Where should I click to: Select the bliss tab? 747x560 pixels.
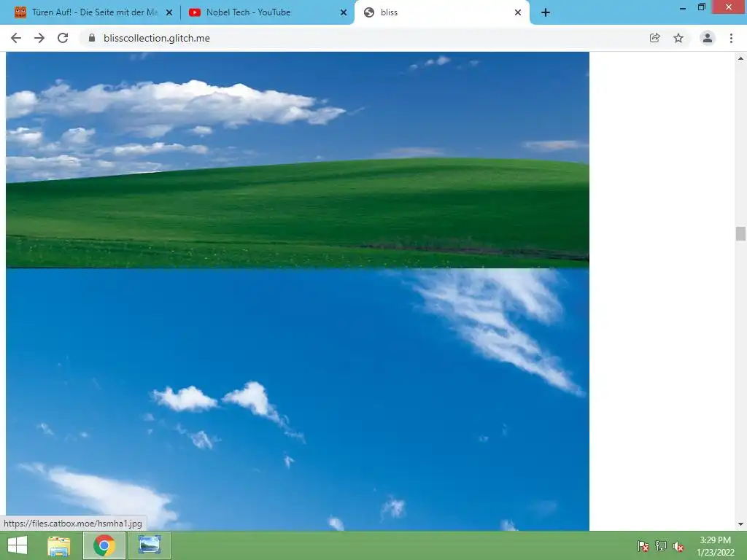441,12
